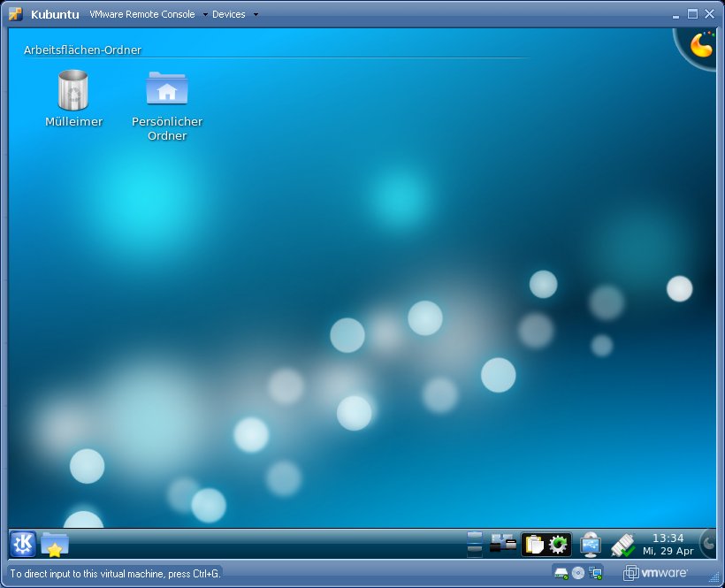The width and height of the screenshot is (725, 588).
Task: Open the VMware Remote Console menu
Action: pos(149,14)
